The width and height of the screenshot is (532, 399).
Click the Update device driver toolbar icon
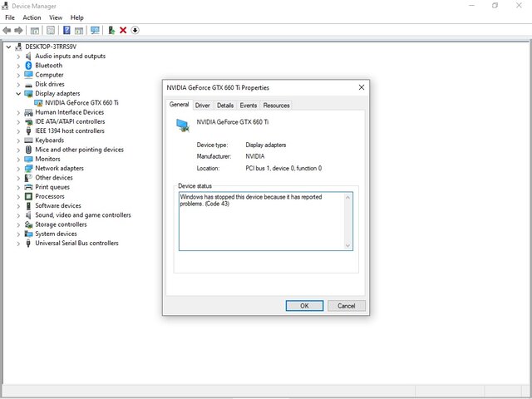pos(111,30)
